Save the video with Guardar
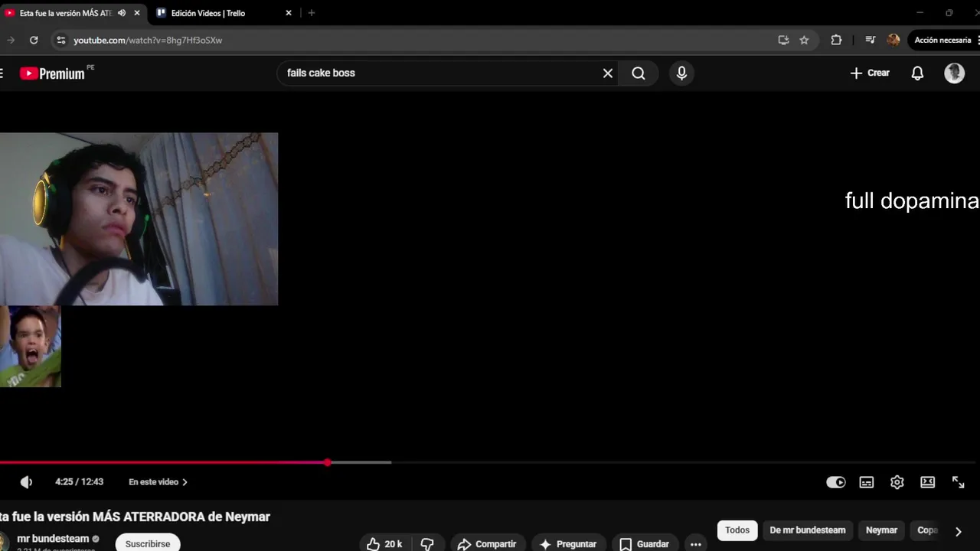 pos(645,544)
